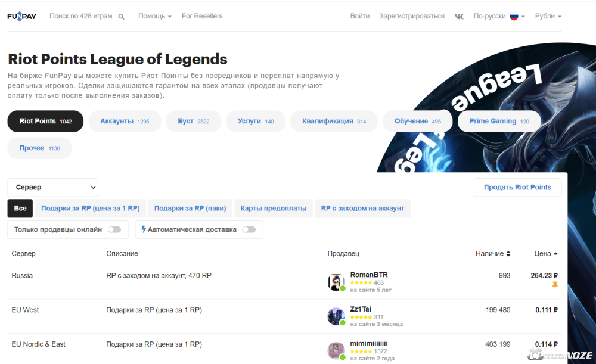Image resolution: width=596 pixels, height=364 pixels.
Task: Open the Обучение category
Action: (418, 121)
